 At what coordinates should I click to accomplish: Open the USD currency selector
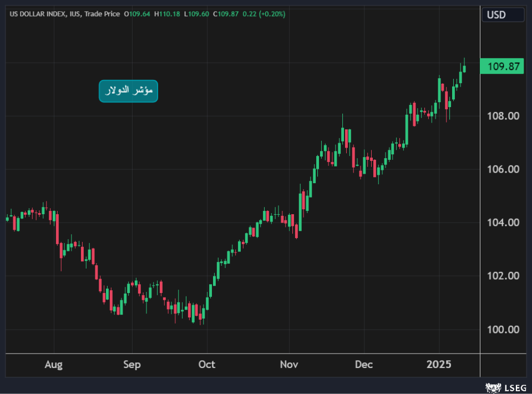pos(503,15)
